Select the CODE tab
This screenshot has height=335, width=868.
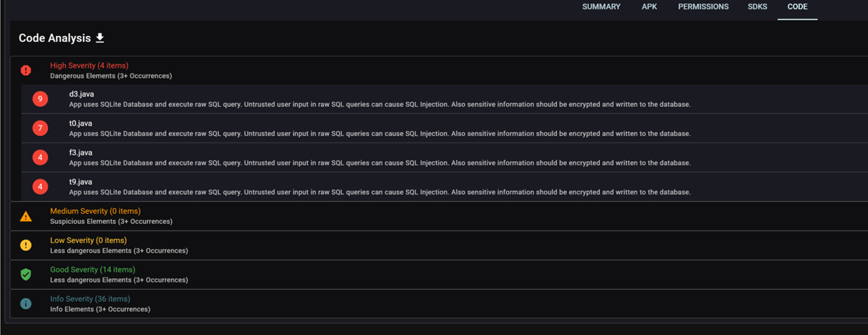click(797, 7)
